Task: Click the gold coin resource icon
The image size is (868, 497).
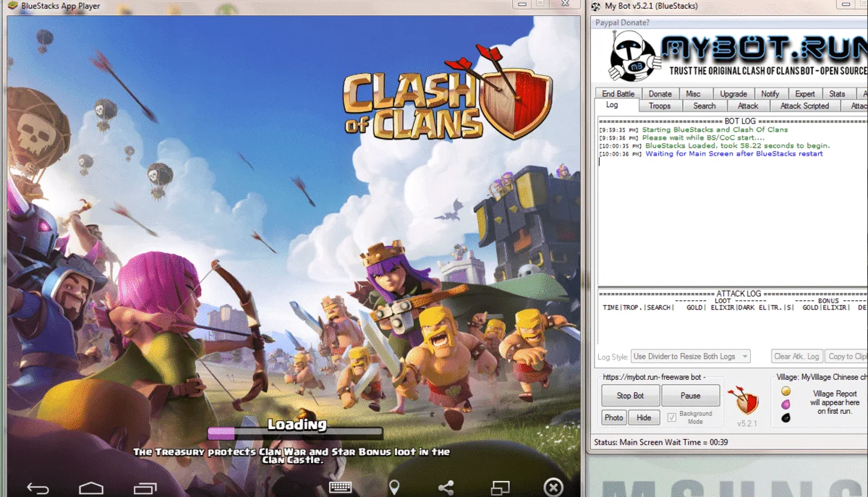Action: click(786, 391)
